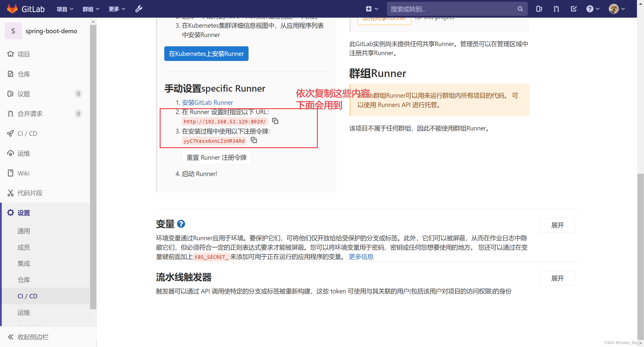Image resolution: width=644 pixels, height=347 pixels.
Task: Click the 群组Runner heading
Action: point(378,74)
